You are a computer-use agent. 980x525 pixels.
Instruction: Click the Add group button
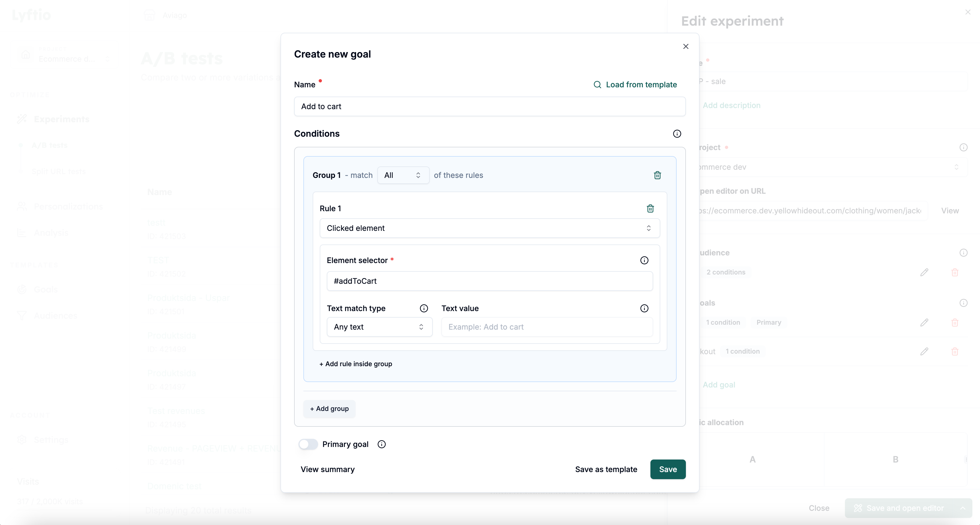coord(329,409)
